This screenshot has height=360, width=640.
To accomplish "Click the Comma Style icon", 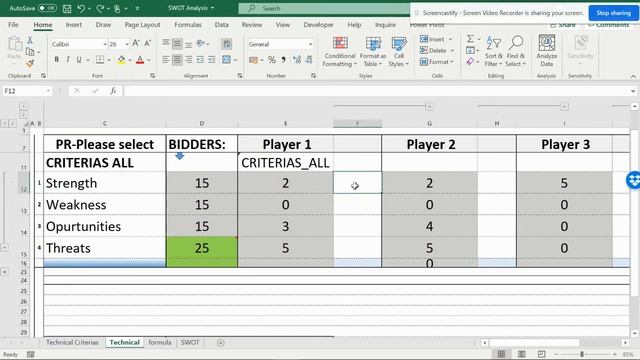I will click(284, 60).
